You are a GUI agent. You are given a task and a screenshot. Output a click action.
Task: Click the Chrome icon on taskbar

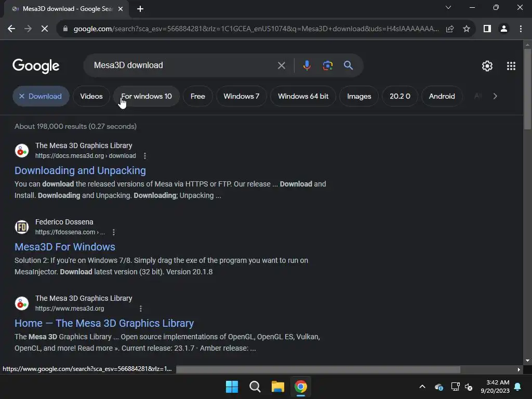pos(301,387)
